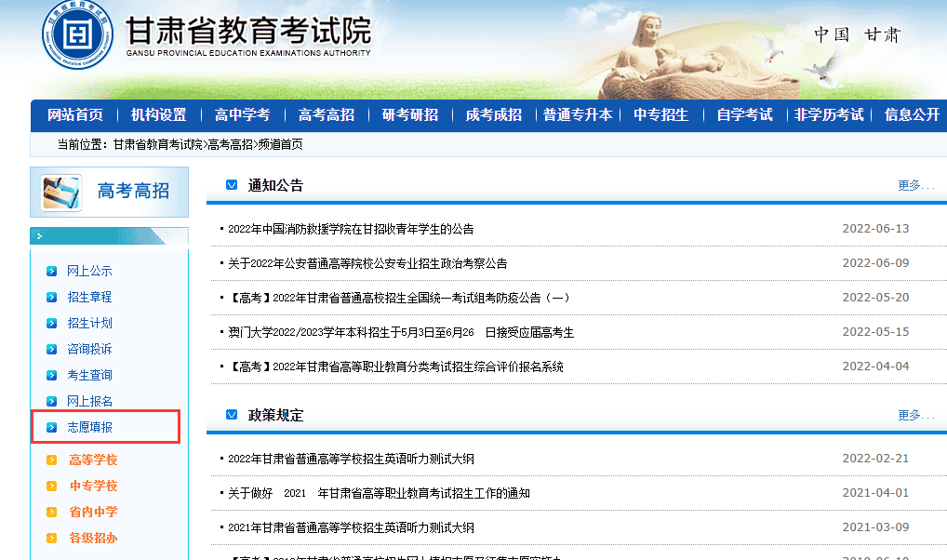Select 考生查询 in the left sidebar
Image resolution: width=947 pixels, height=560 pixels.
click(89, 376)
